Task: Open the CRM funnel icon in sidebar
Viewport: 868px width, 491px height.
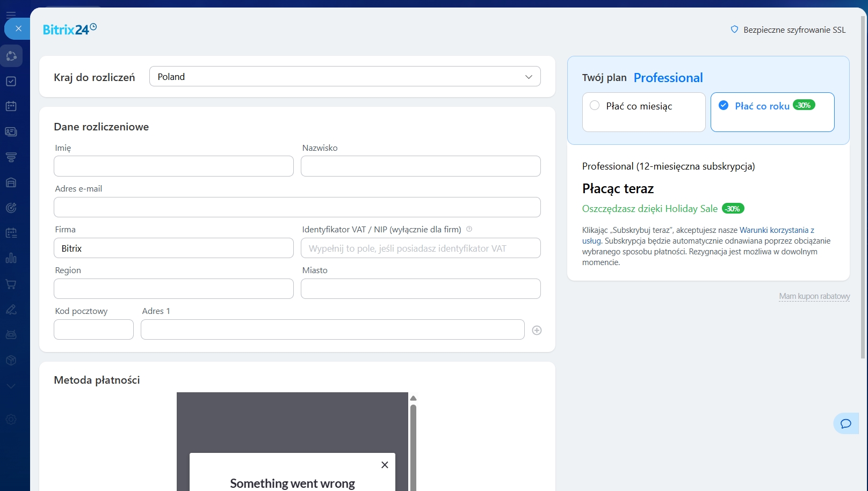Action: click(x=11, y=157)
